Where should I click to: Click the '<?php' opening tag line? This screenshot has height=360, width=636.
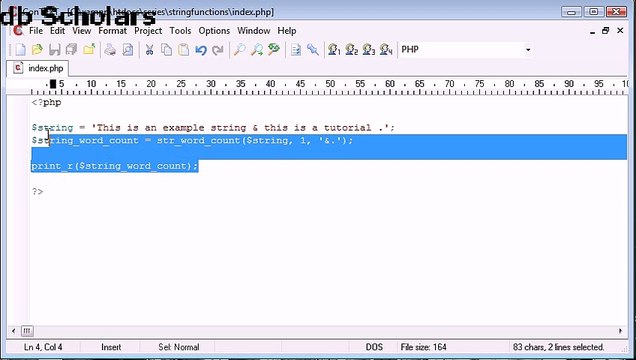46,102
